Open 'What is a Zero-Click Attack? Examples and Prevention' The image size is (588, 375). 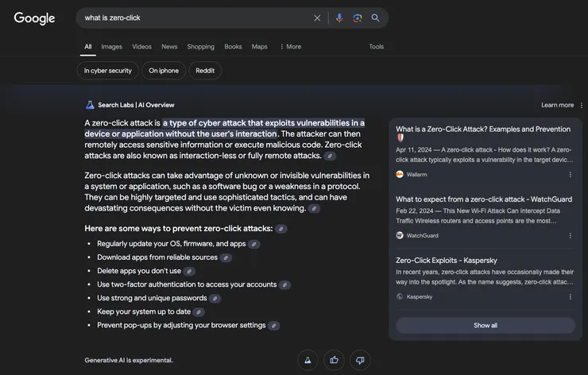point(483,130)
